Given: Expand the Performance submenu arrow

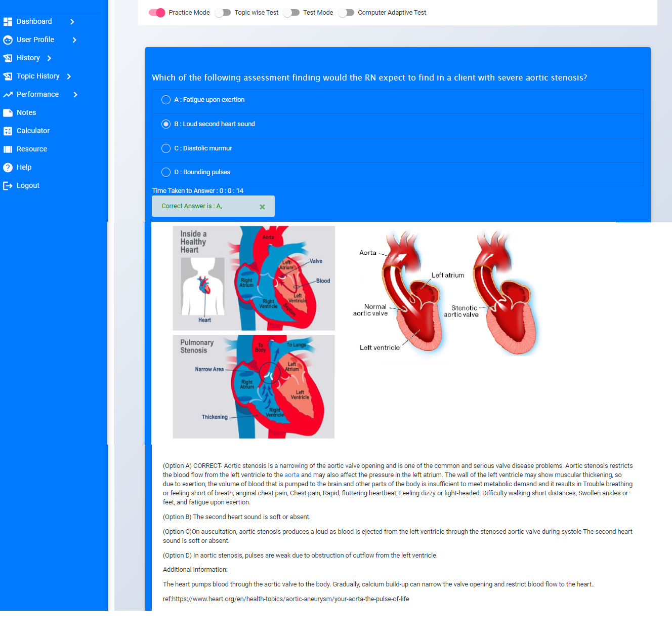Looking at the screenshot, I should (x=75, y=95).
